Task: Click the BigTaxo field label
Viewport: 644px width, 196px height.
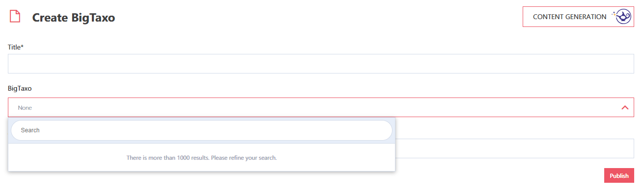Action: coord(19,88)
